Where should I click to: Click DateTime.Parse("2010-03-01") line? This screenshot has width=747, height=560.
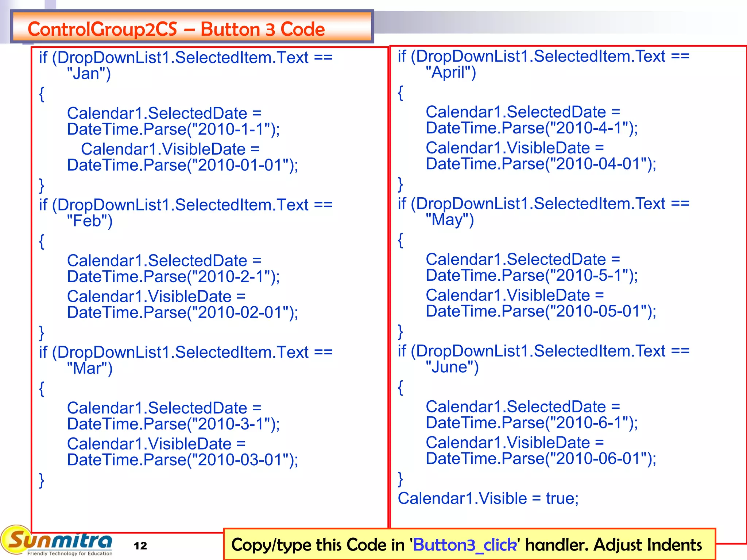(x=182, y=460)
